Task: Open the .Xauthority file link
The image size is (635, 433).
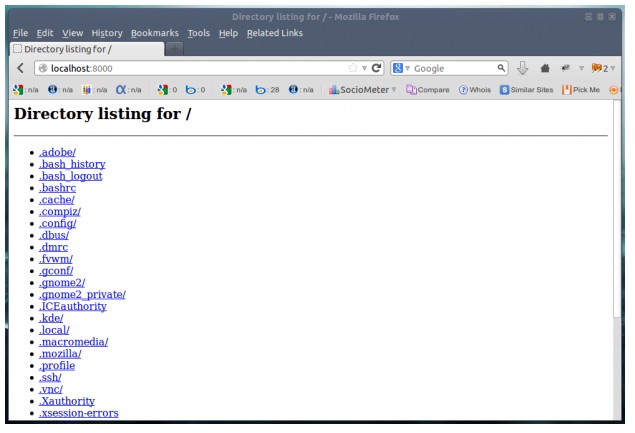Action: click(67, 401)
